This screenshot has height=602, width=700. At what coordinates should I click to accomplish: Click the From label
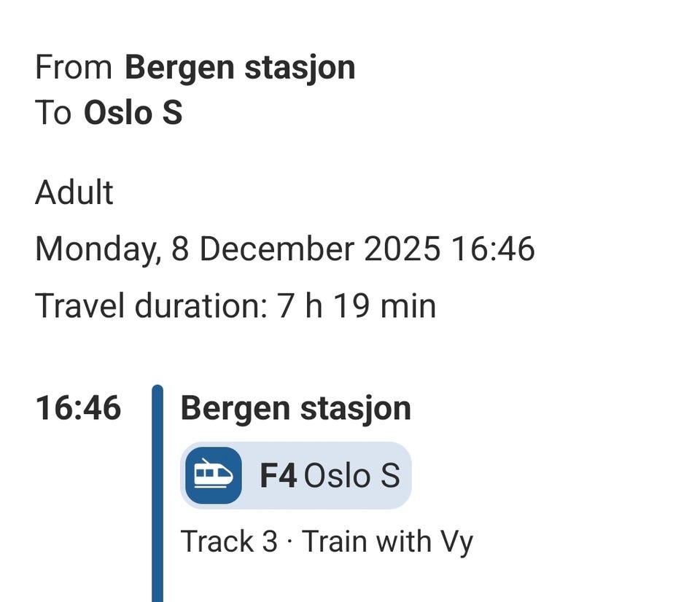[x=74, y=68]
